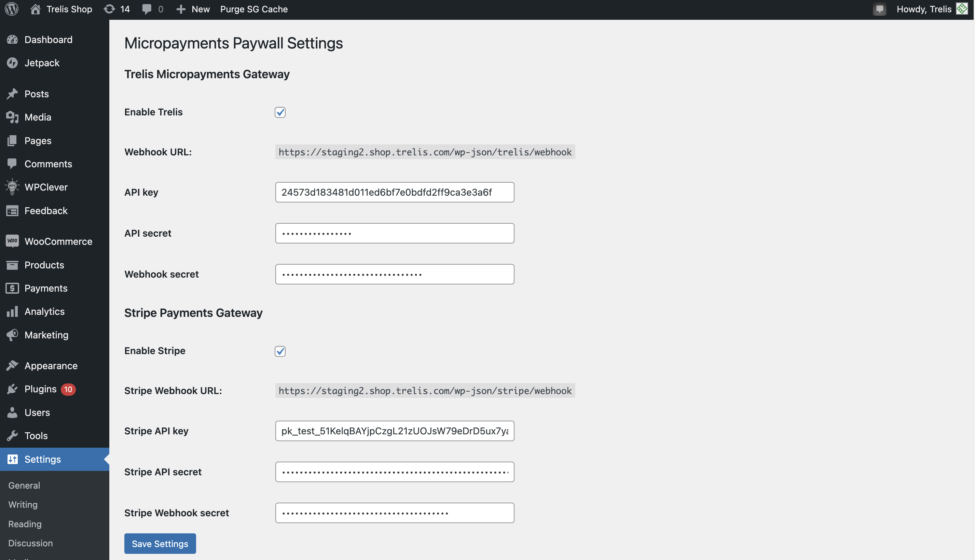Viewport: 975px width, 560px height.
Task: Open notifications icon near Howdy Trelis
Action: click(879, 9)
